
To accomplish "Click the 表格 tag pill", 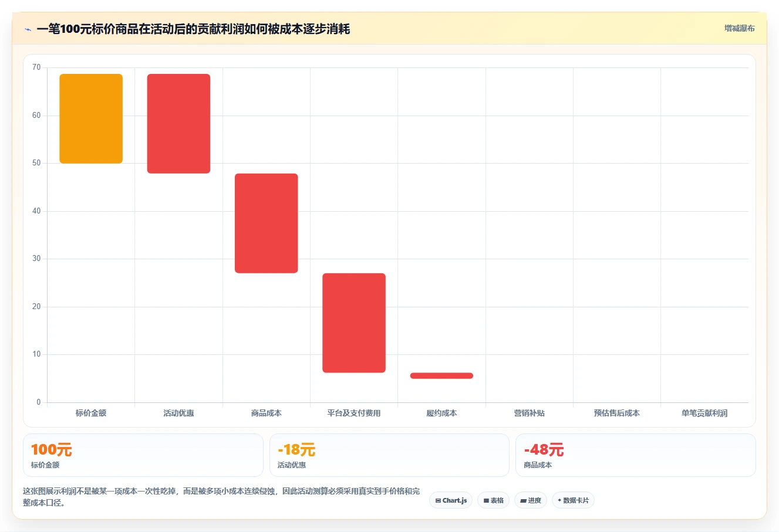I will coord(493,500).
